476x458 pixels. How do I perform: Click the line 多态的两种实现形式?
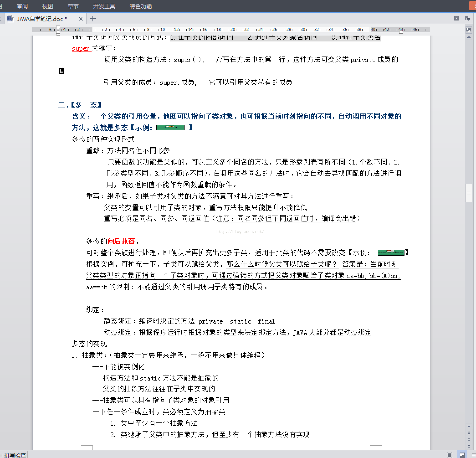[x=103, y=139]
